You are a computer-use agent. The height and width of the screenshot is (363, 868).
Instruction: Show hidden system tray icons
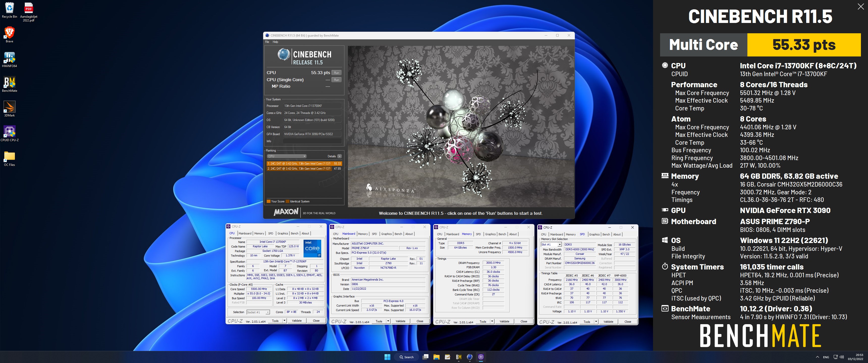click(817, 357)
